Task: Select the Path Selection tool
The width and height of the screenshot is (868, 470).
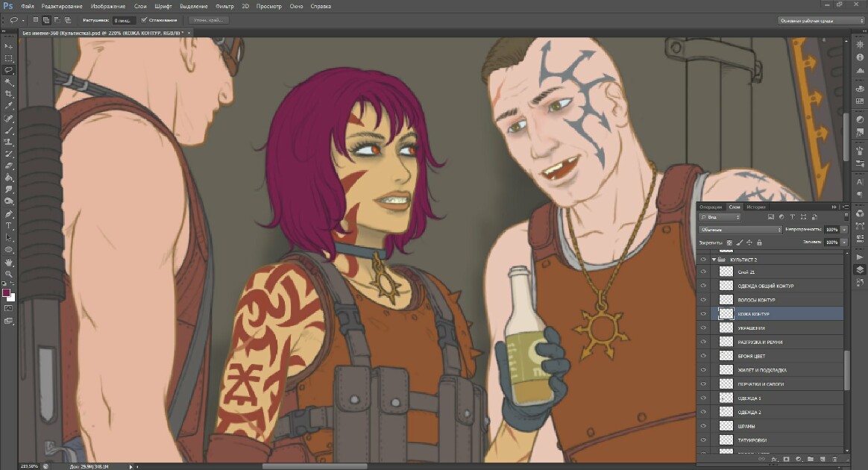Action: tap(8, 237)
